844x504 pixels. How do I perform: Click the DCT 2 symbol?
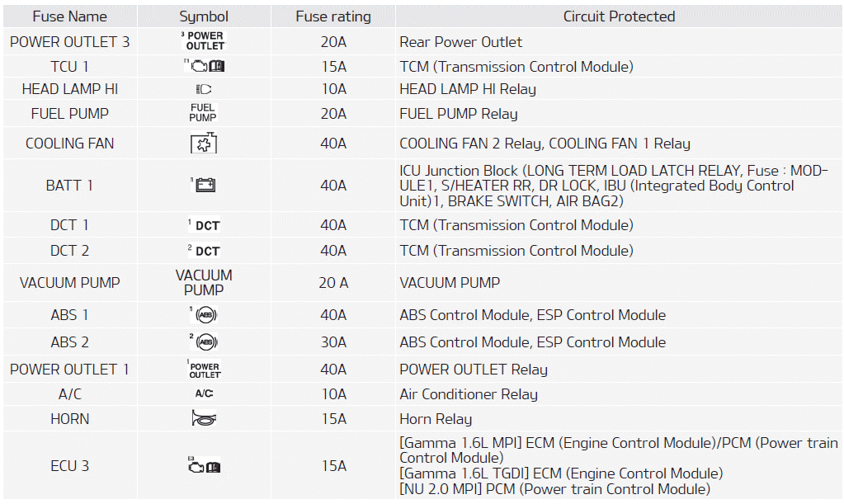coord(205,251)
